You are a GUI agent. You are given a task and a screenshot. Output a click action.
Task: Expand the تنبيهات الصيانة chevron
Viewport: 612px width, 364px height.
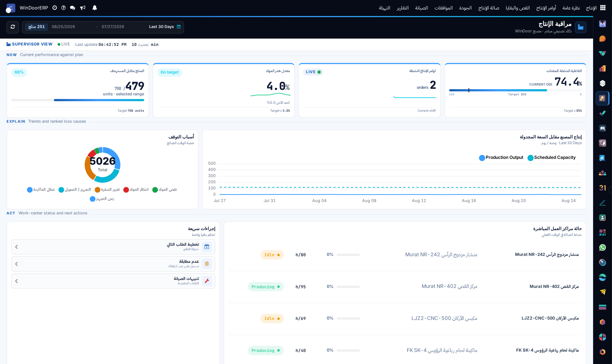coord(16,281)
